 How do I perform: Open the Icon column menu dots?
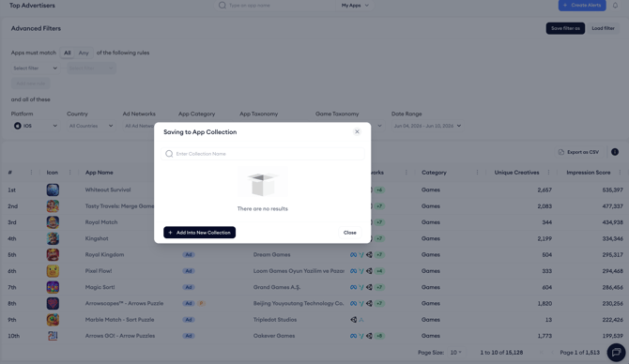[x=69, y=173]
